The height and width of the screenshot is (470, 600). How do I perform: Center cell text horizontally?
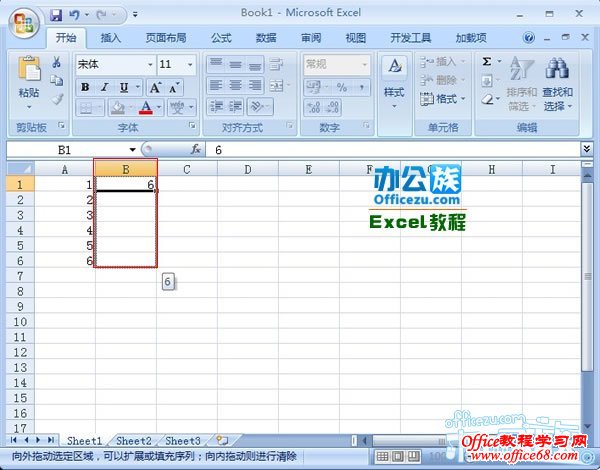pyautogui.click(x=235, y=85)
